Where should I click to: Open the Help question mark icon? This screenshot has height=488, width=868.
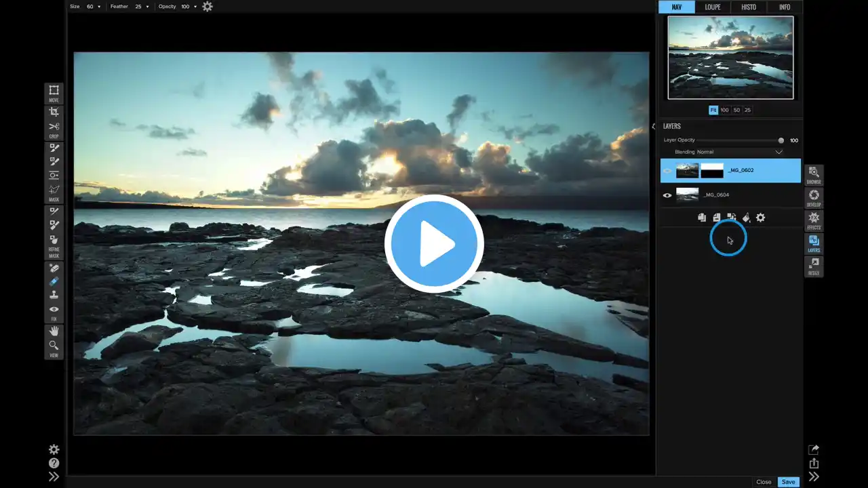(54, 463)
